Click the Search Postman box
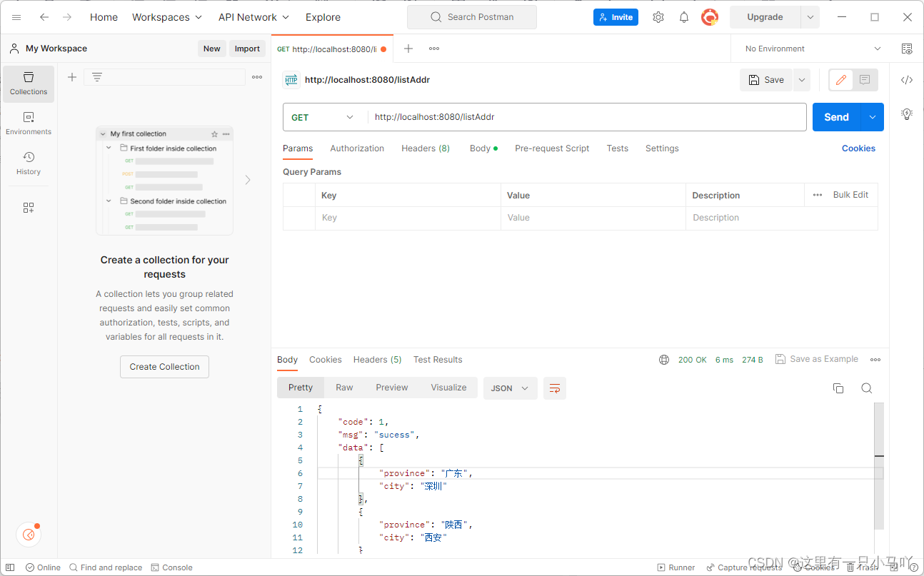The image size is (924, 576). point(472,17)
